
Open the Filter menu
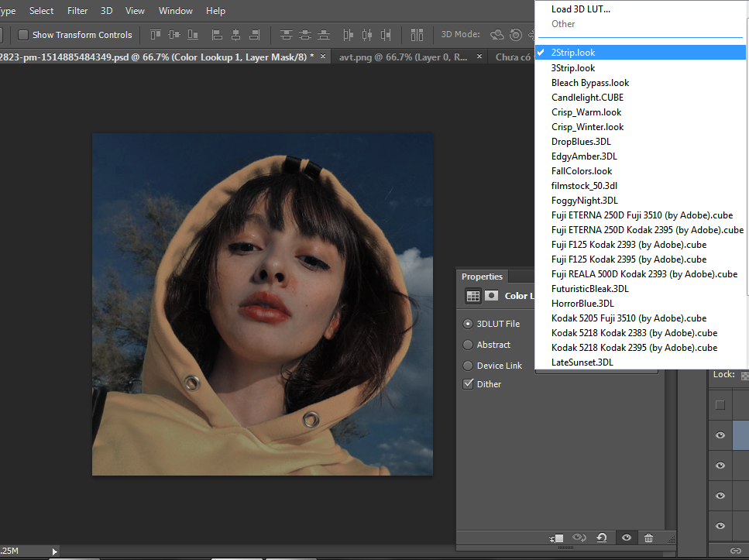click(77, 11)
